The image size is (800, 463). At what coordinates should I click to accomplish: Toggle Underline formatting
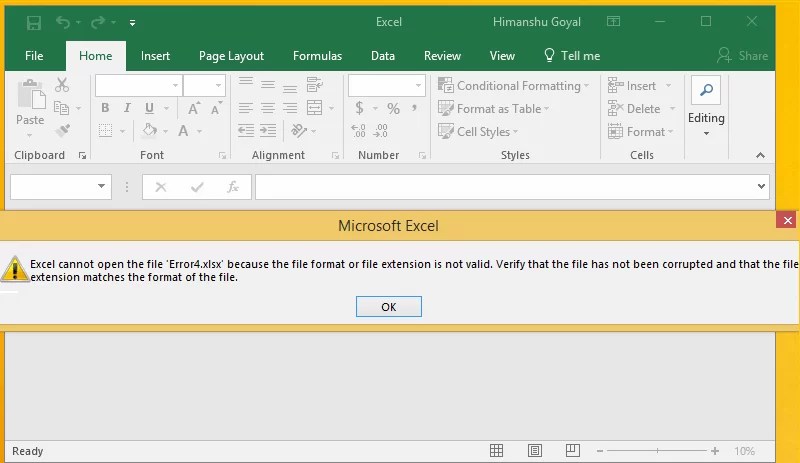(149, 108)
